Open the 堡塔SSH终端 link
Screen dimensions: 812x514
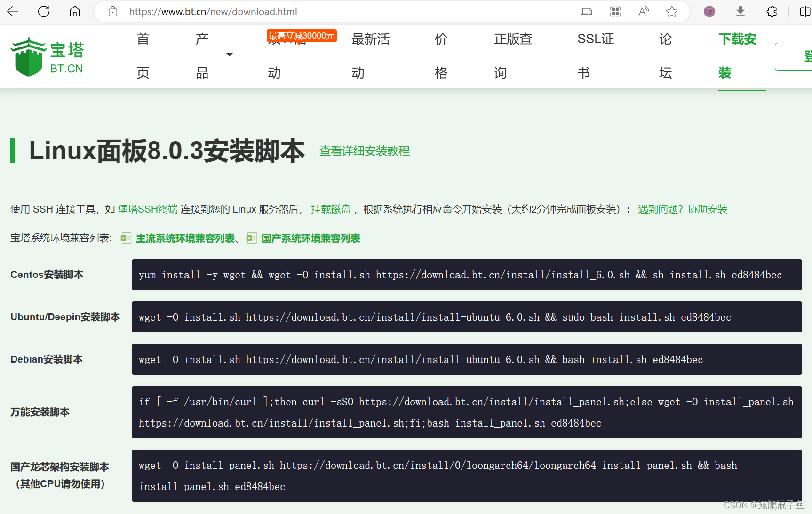[148, 209]
